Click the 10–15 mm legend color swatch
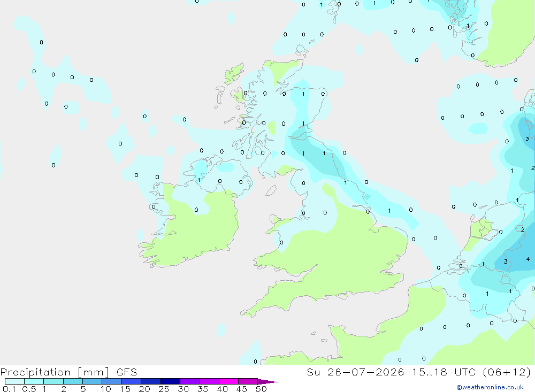This screenshot has height=392, width=535. pyautogui.click(x=112, y=381)
